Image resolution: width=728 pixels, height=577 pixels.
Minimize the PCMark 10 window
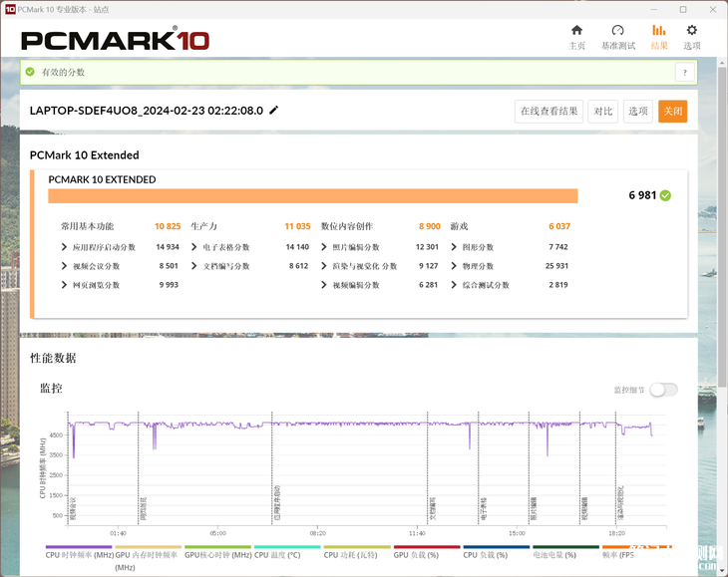point(654,9)
